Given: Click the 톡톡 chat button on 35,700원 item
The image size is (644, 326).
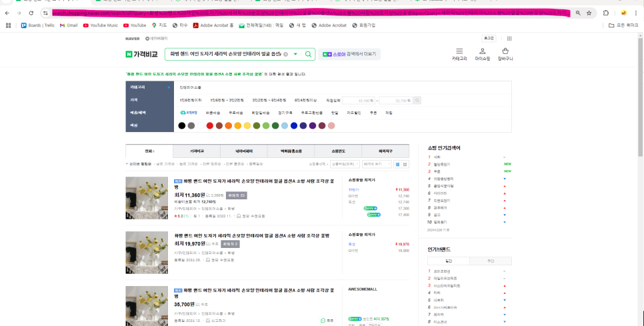Looking at the screenshot, I should click(327, 321).
